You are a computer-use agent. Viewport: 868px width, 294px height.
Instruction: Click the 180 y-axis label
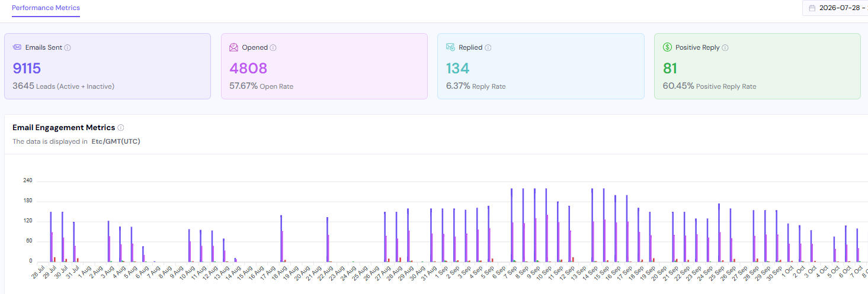(x=27, y=201)
